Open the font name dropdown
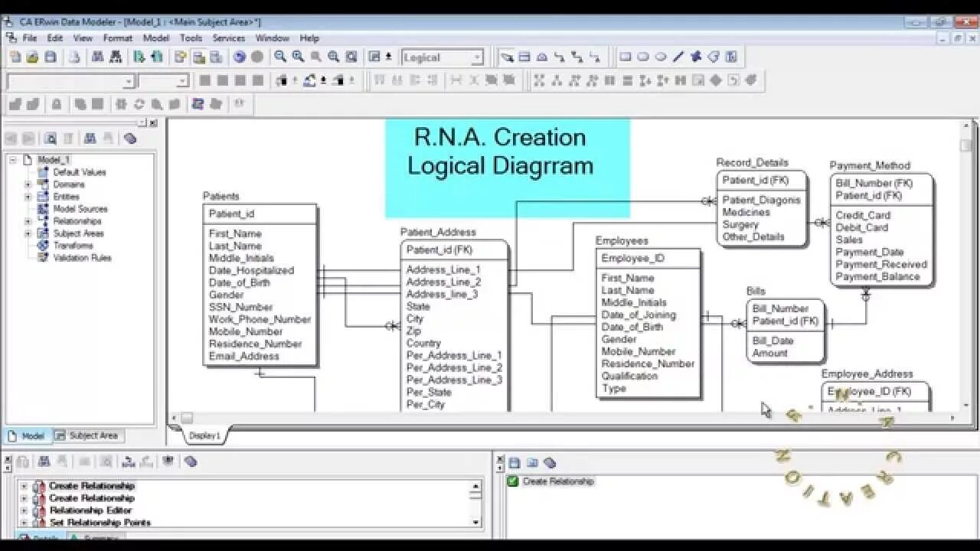This screenshot has width=980, height=551. (x=129, y=80)
